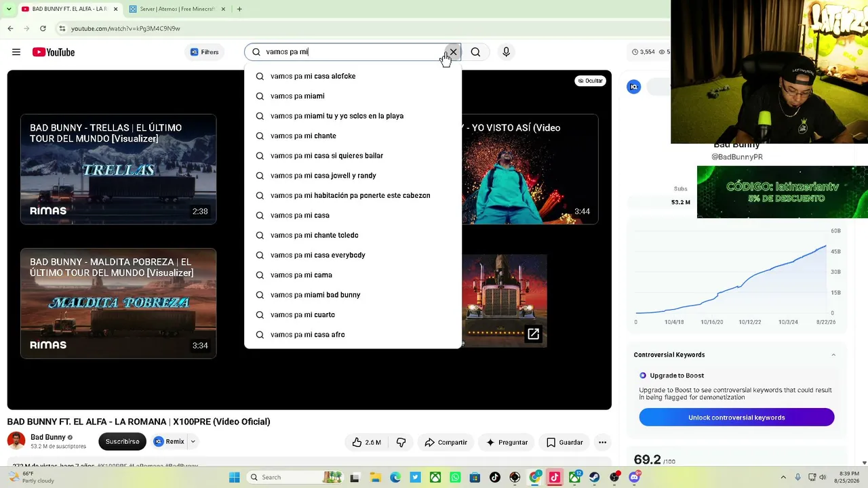Open taskbar clock and date
The image size is (868, 488).
point(848,477)
